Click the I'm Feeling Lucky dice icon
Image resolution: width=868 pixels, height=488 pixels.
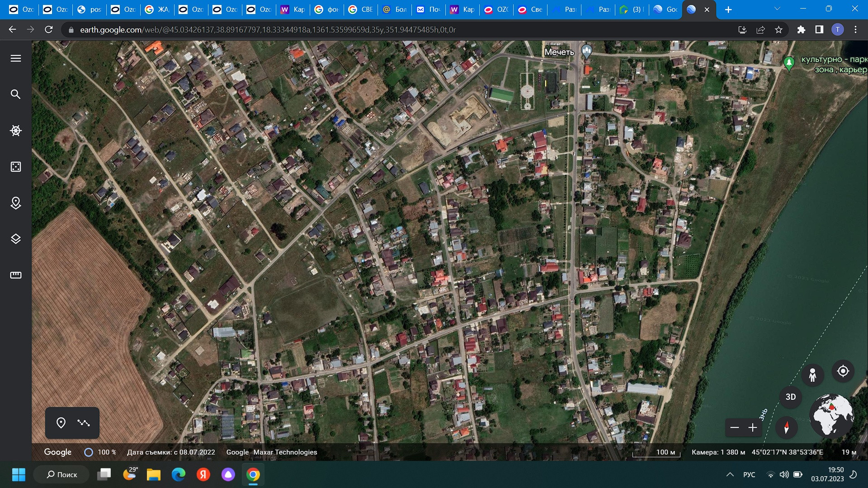point(16,167)
